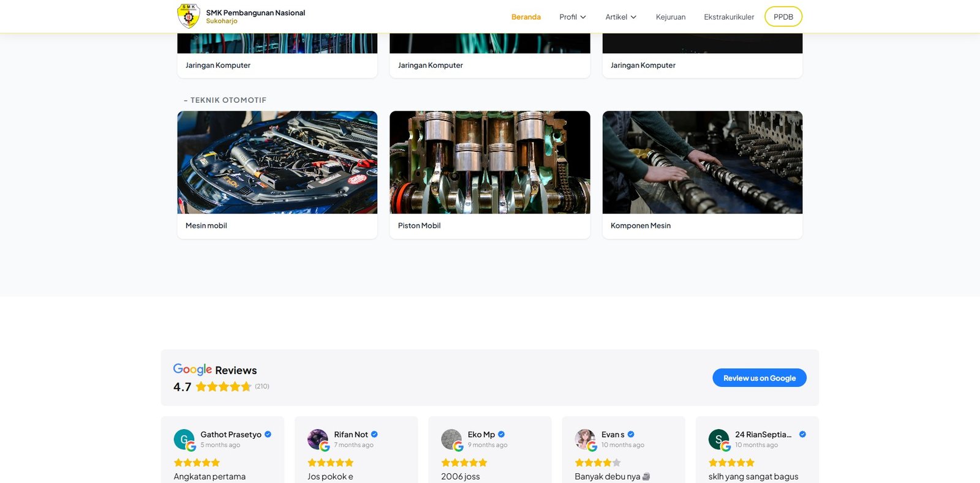Click the 'Jos pokok e' review text

coord(330,476)
